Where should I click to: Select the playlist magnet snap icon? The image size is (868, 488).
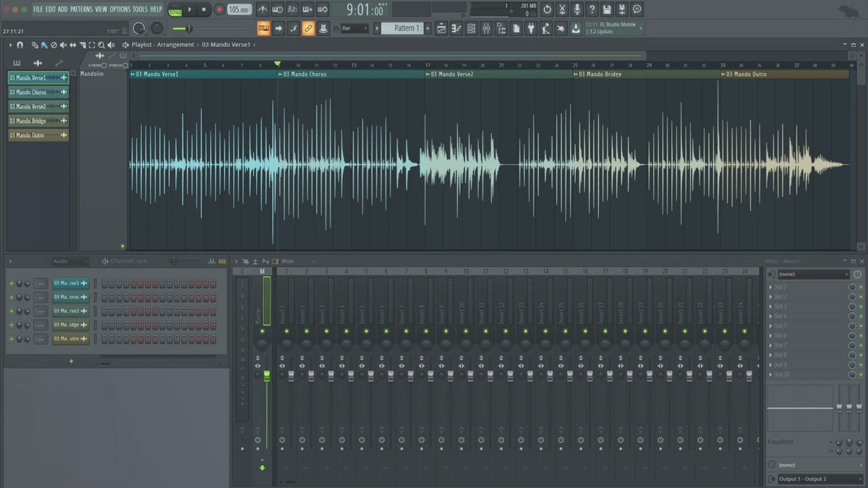tap(20, 45)
